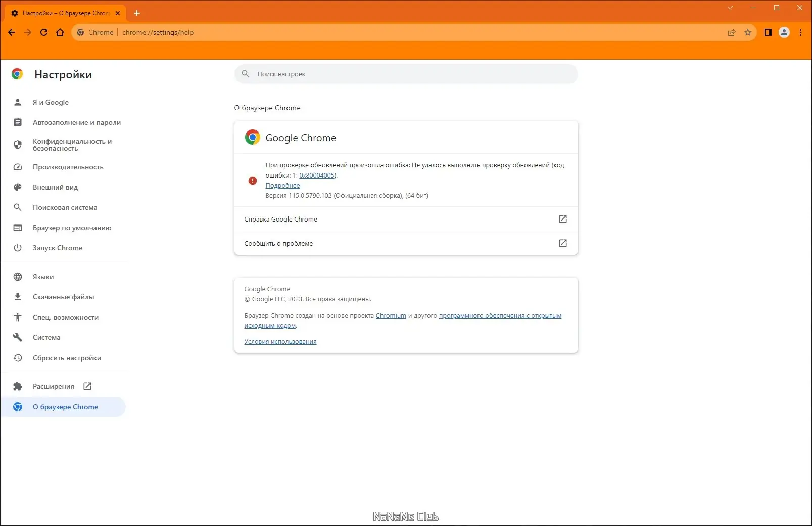This screenshot has width=812, height=526.
Task: Click the download icon for Скачанные файлы
Action: click(18, 297)
